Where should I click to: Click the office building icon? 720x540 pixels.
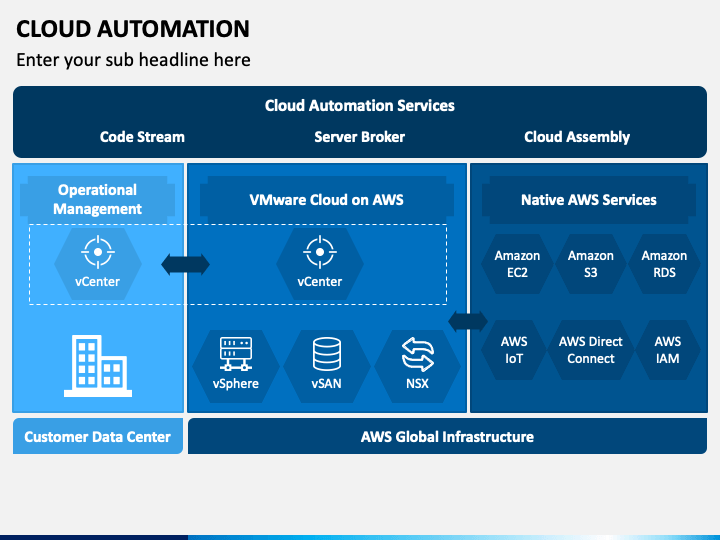[98, 366]
